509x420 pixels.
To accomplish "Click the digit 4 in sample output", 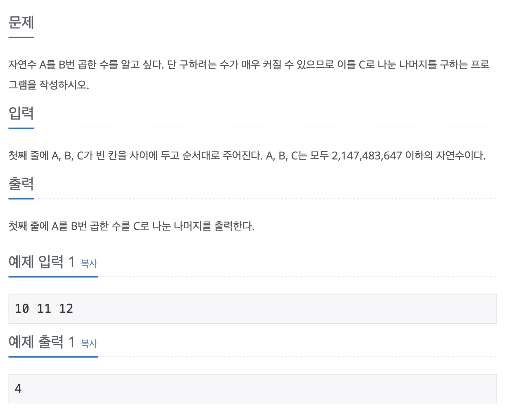I will pyautogui.click(x=18, y=389).
